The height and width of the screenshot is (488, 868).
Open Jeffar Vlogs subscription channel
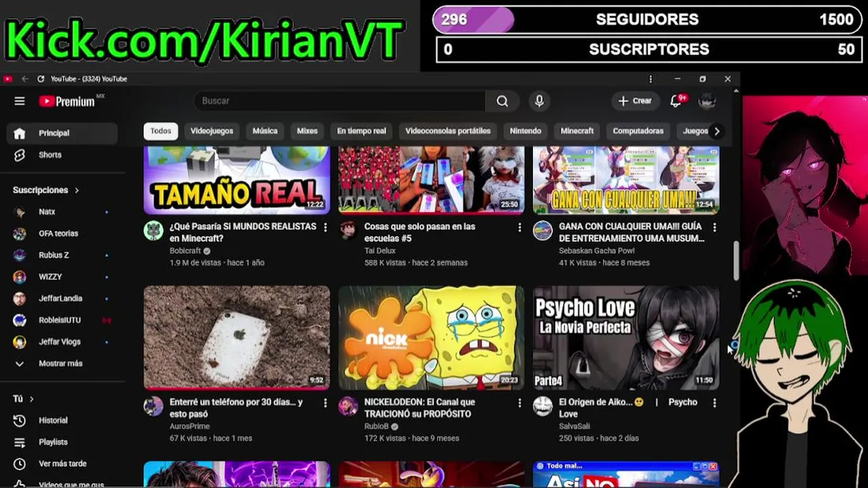[x=62, y=342]
